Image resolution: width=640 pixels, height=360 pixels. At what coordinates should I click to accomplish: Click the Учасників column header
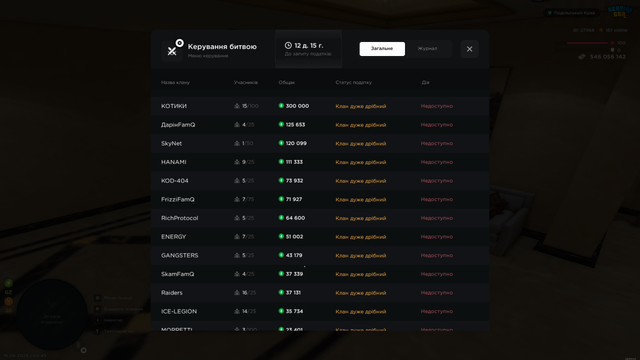click(246, 82)
